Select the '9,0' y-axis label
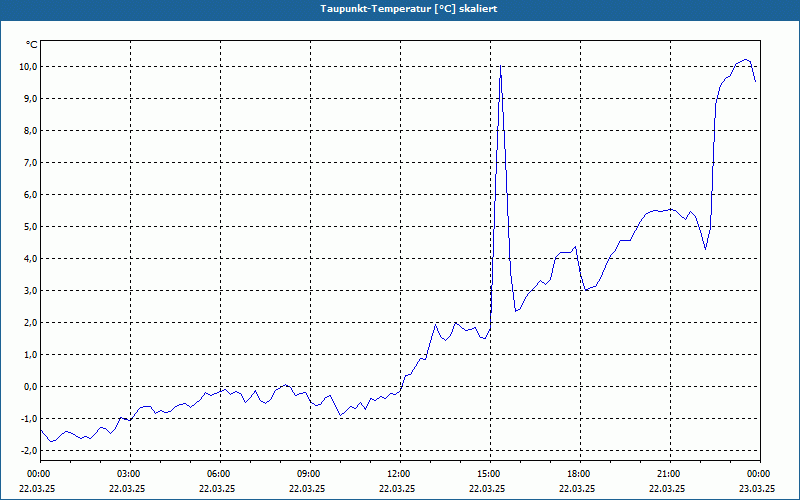This screenshot has width=800, height=500. 30,98
